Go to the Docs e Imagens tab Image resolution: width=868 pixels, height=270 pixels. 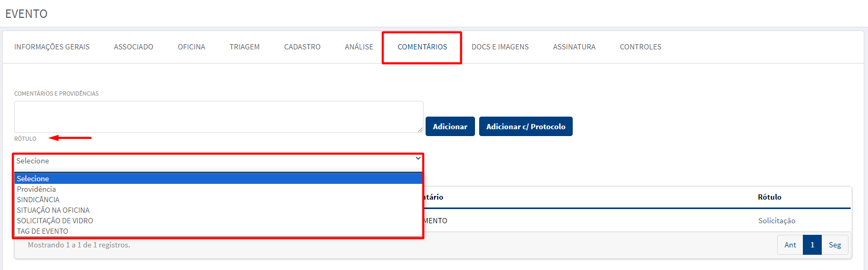(500, 47)
